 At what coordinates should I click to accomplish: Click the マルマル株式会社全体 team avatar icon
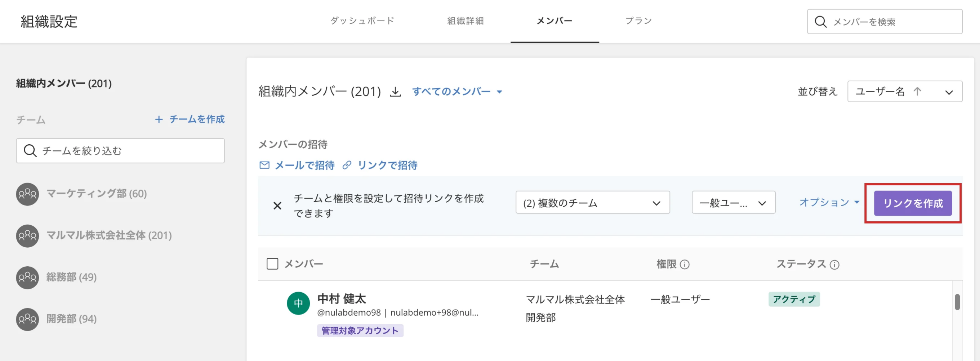point(27,236)
